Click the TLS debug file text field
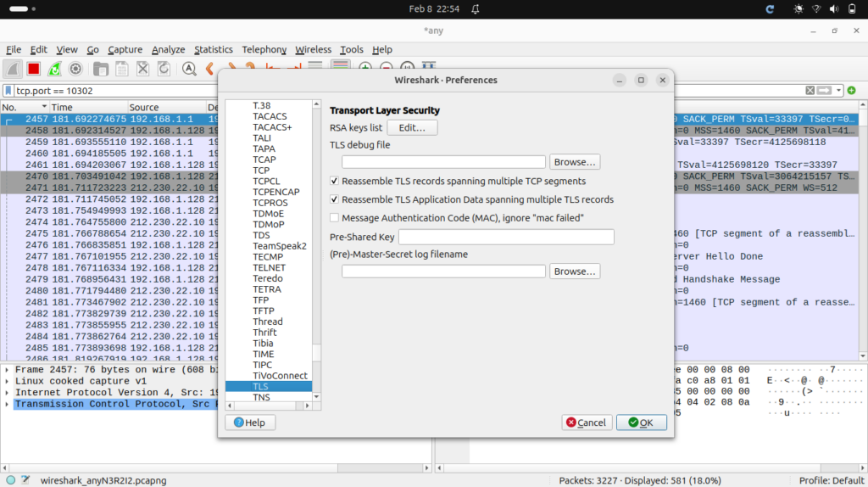Screen dimensions: 868x487 [443, 162]
